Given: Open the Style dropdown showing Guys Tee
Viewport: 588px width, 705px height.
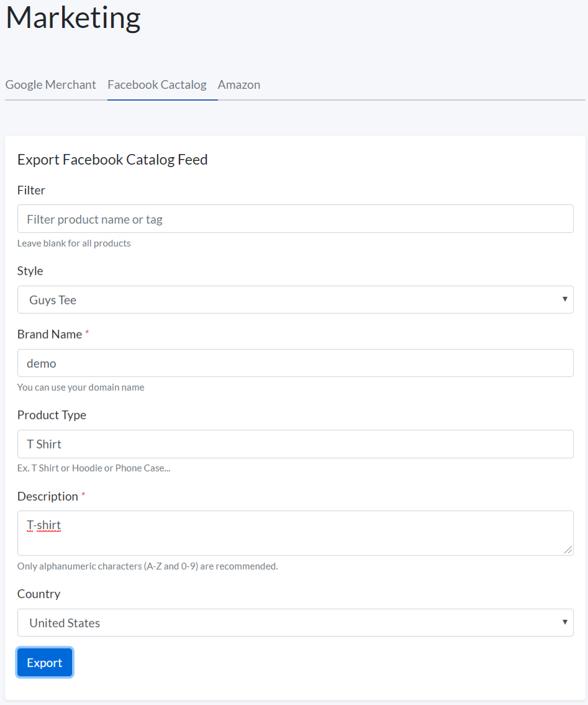Looking at the screenshot, I should [x=295, y=300].
